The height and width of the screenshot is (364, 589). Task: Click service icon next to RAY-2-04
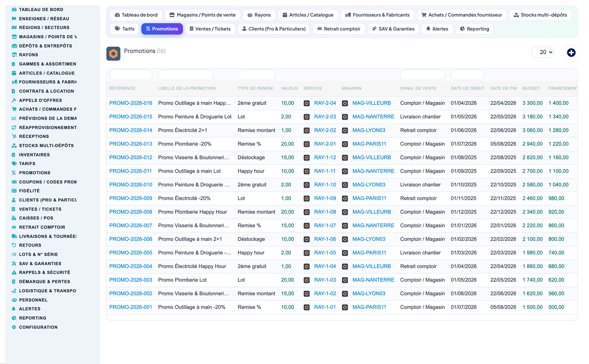pos(307,103)
